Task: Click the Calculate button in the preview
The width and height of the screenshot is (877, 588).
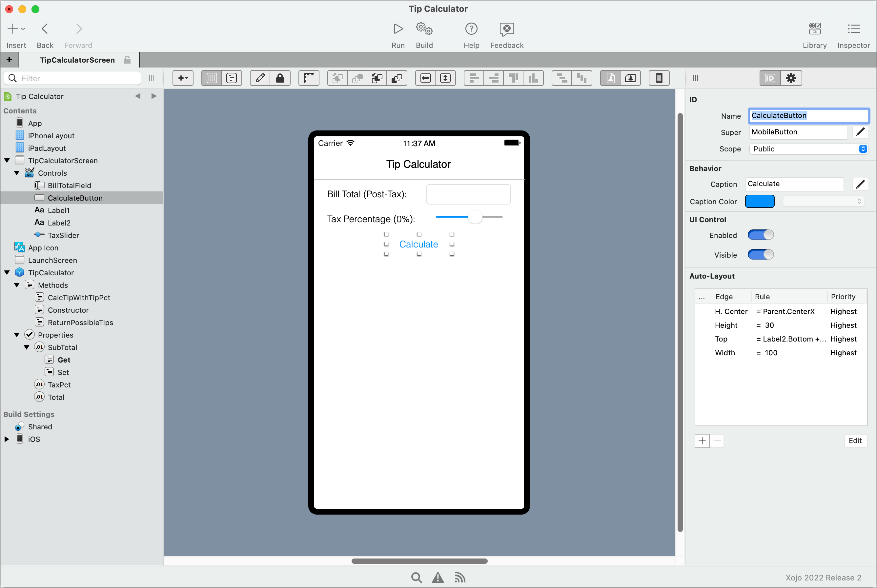Action: point(418,244)
